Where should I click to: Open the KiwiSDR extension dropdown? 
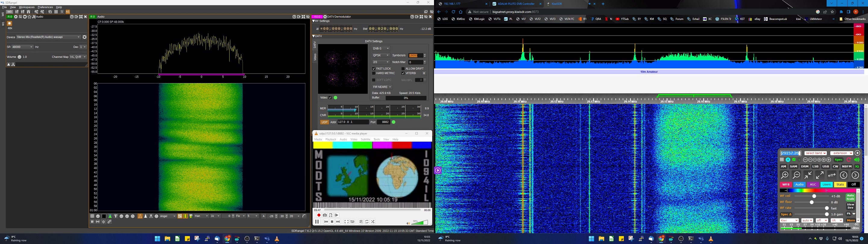pyautogui.click(x=842, y=153)
